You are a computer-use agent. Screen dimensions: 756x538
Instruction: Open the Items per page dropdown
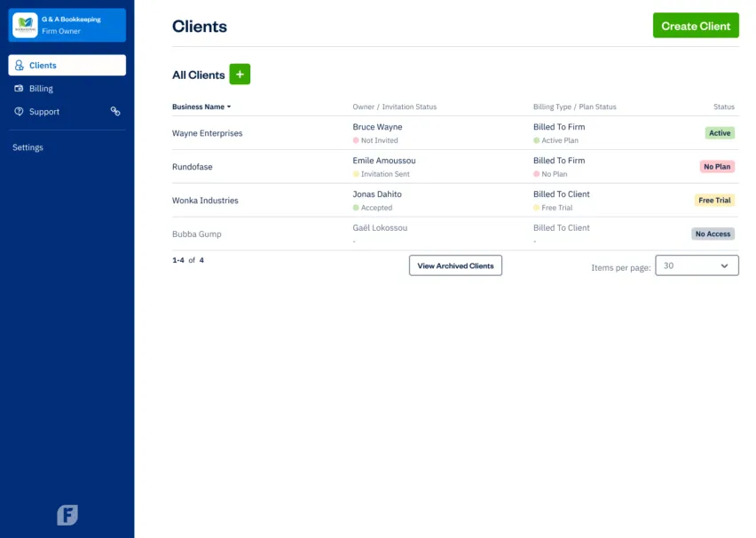point(697,265)
